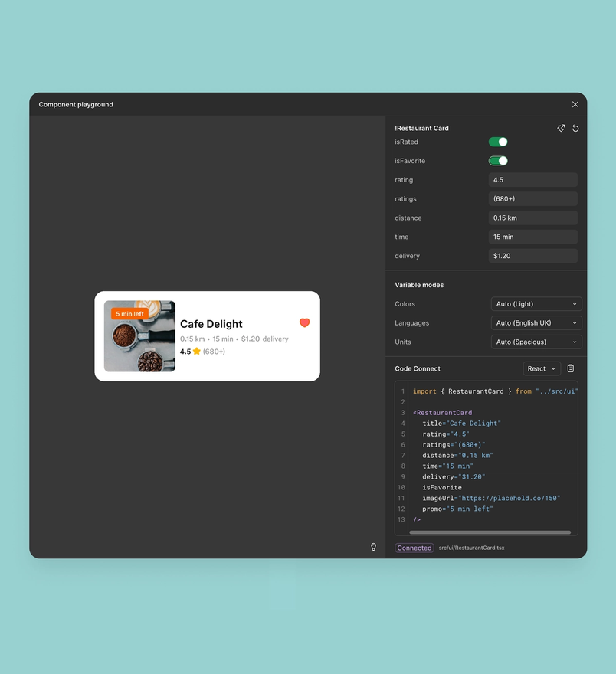Image resolution: width=616 pixels, height=674 pixels.
Task: Open the Languages Auto (English UK) dropdown
Action: (x=536, y=322)
